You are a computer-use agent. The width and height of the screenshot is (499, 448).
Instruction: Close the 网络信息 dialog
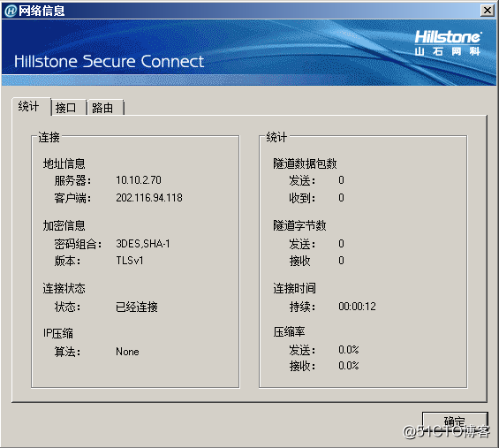coord(488,11)
